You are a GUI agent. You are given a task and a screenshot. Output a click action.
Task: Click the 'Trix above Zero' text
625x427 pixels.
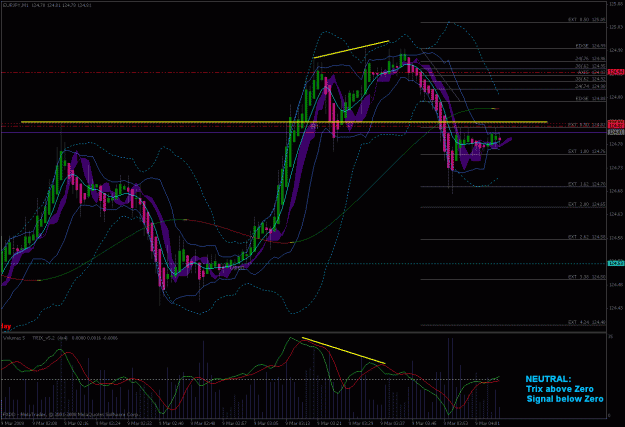(560, 389)
